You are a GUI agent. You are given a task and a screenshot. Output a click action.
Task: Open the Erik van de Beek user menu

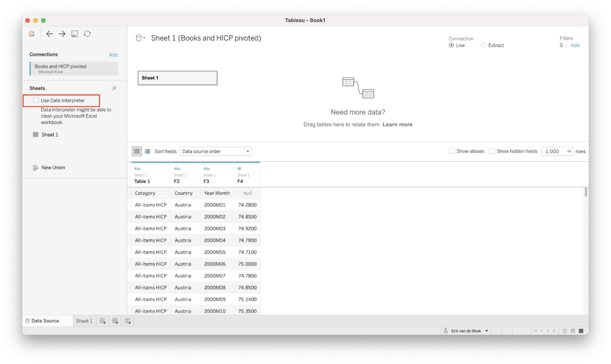[x=465, y=330]
